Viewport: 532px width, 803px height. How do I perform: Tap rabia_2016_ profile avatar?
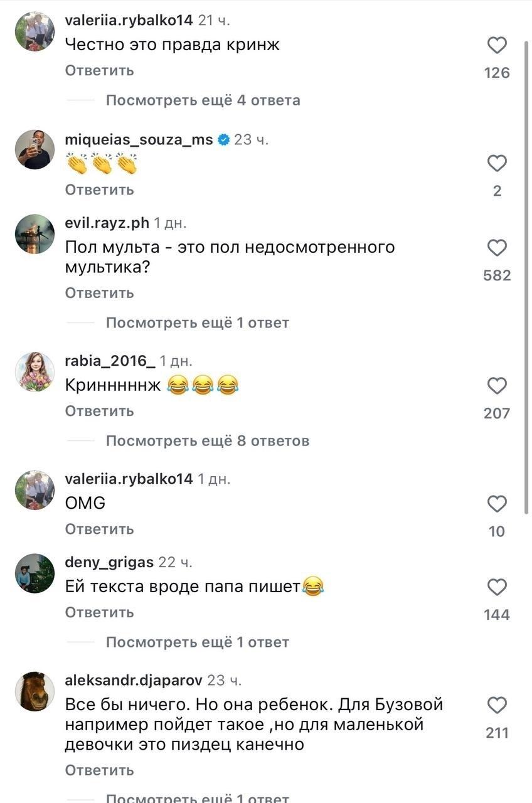35,371
